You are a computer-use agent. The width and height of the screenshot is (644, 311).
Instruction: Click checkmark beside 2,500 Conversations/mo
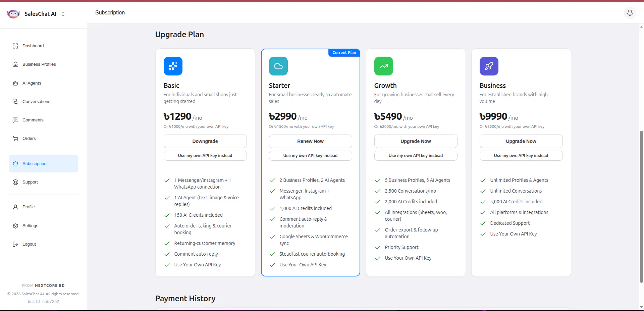[378, 191]
